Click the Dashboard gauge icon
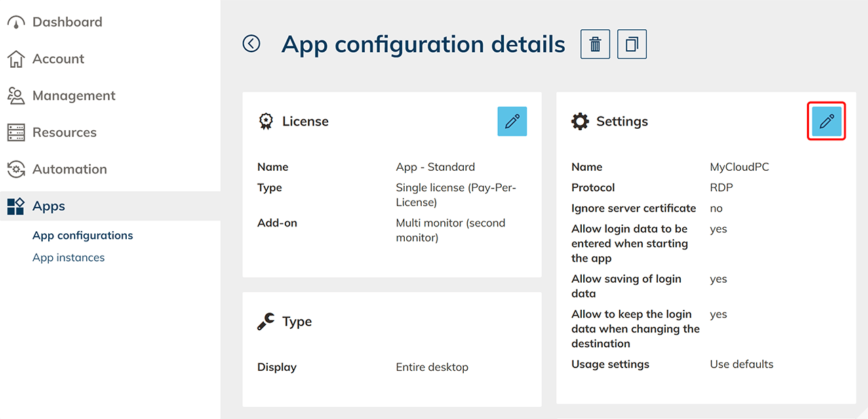The width and height of the screenshot is (868, 419). point(16,22)
